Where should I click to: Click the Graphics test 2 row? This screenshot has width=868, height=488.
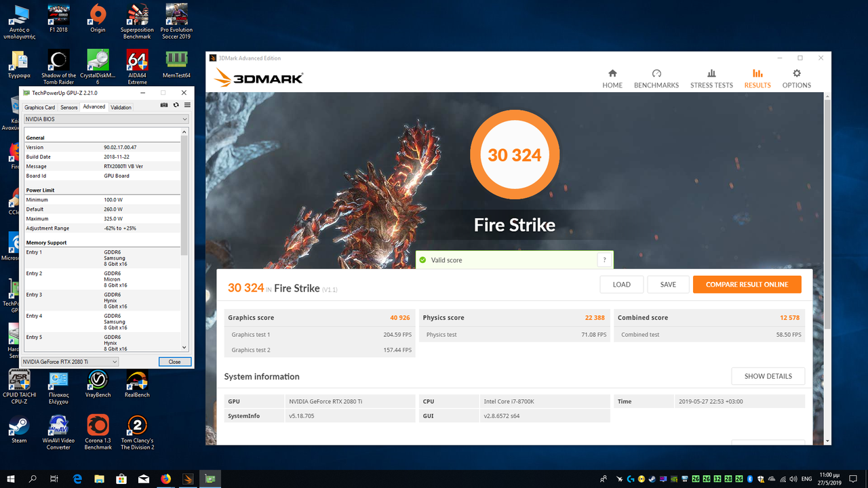(320, 350)
